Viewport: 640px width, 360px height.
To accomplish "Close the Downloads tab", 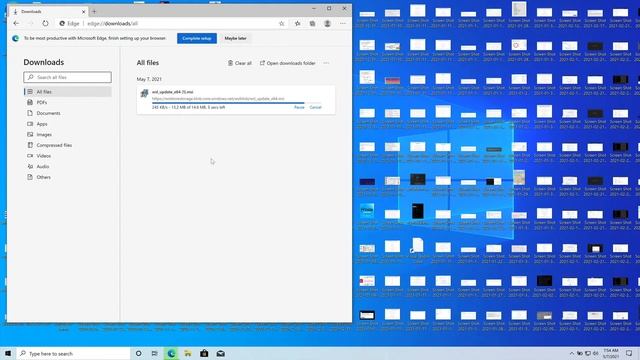I will pyautogui.click(x=84, y=12).
